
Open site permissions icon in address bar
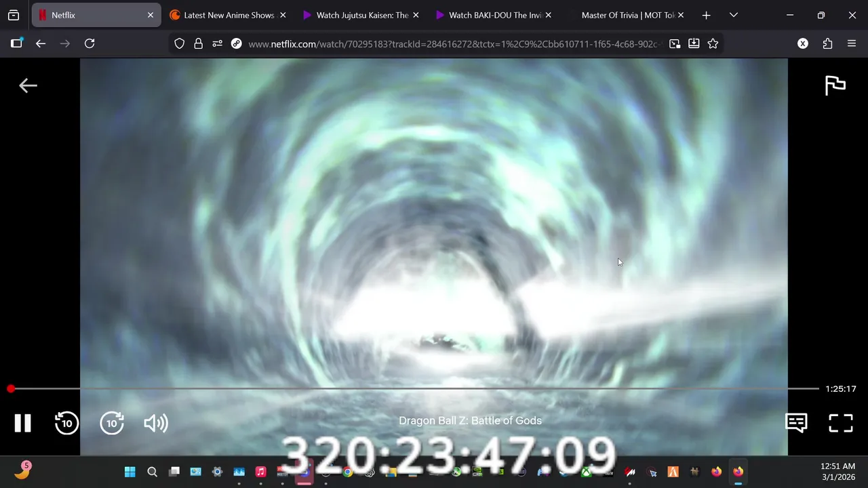[217, 43]
